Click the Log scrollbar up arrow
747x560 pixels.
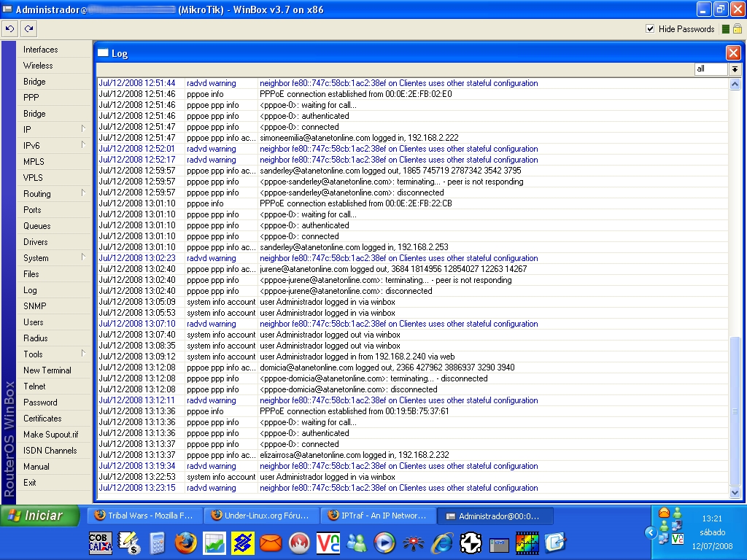(735, 85)
